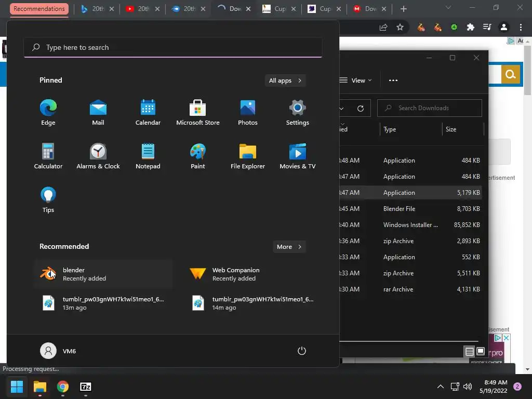532x399 pixels.
Task: Open Edge from pinned apps
Action: pyautogui.click(x=48, y=112)
